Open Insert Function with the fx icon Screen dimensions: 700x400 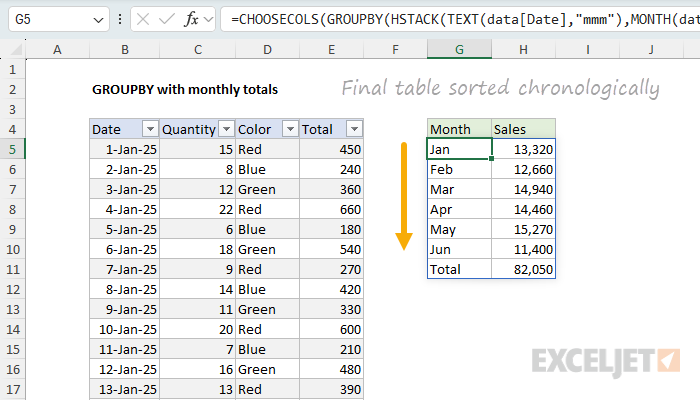(x=192, y=19)
